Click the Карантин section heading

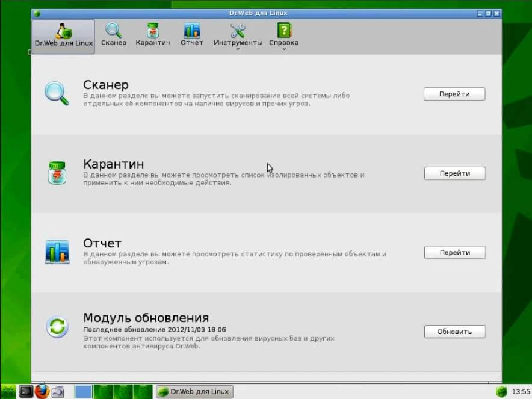coord(114,164)
